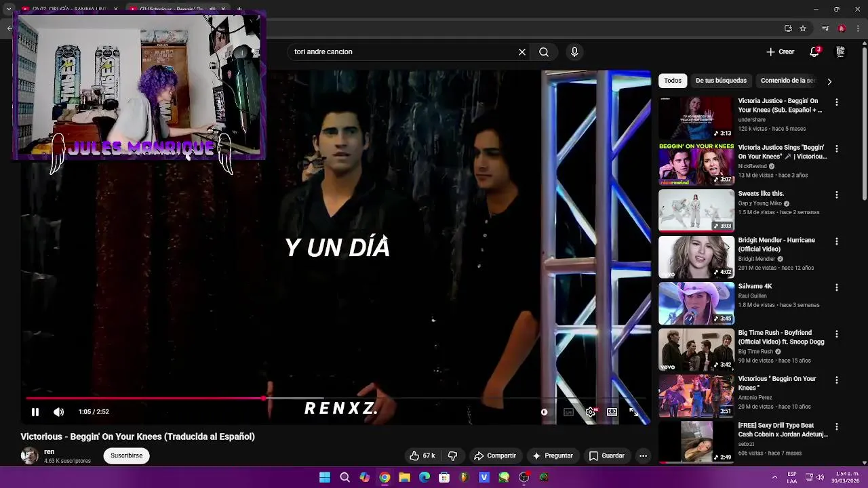This screenshot has height=488, width=868.
Task: Open the HD settings gear in the player
Action: [x=591, y=412]
